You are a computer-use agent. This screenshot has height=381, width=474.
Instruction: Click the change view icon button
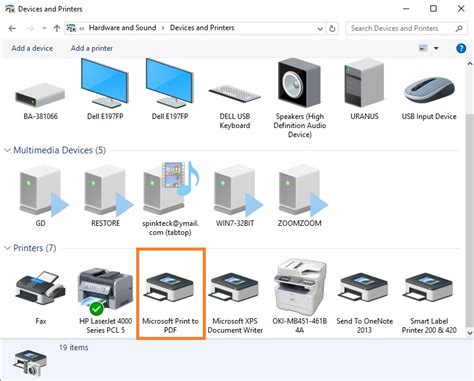click(x=423, y=48)
